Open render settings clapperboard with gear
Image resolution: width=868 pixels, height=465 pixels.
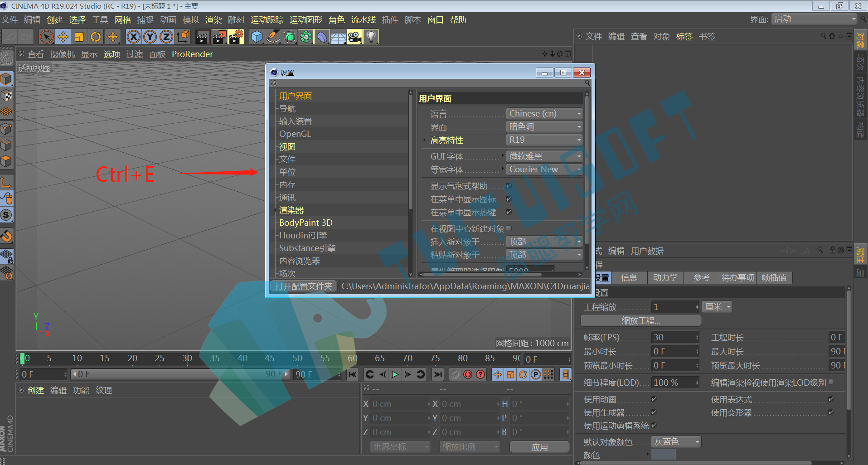pyautogui.click(x=236, y=37)
